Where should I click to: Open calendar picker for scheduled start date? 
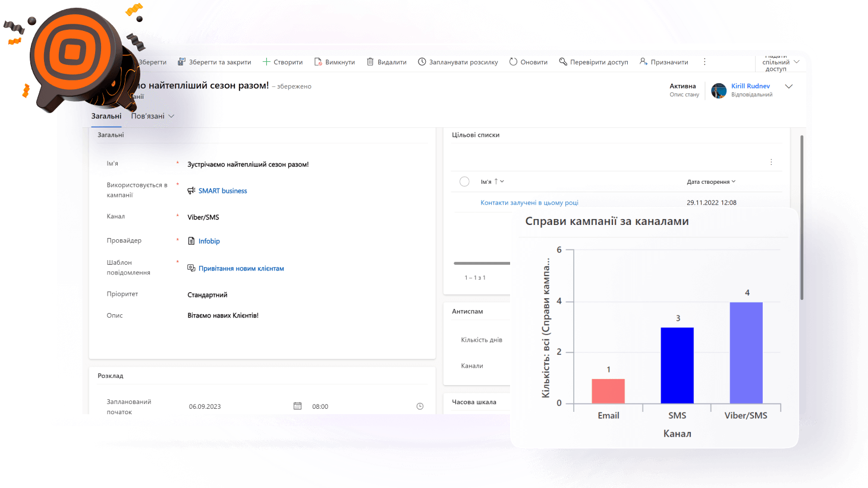(x=297, y=406)
